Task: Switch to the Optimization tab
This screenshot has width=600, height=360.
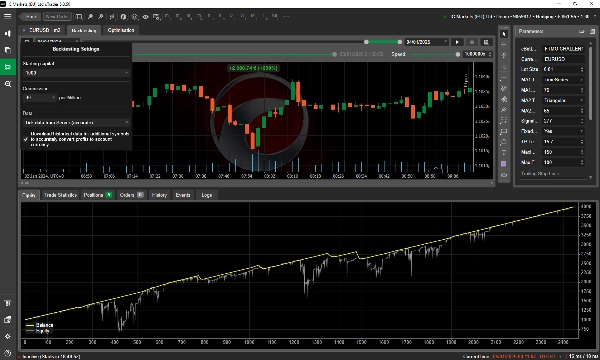Action: tap(121, 30)
